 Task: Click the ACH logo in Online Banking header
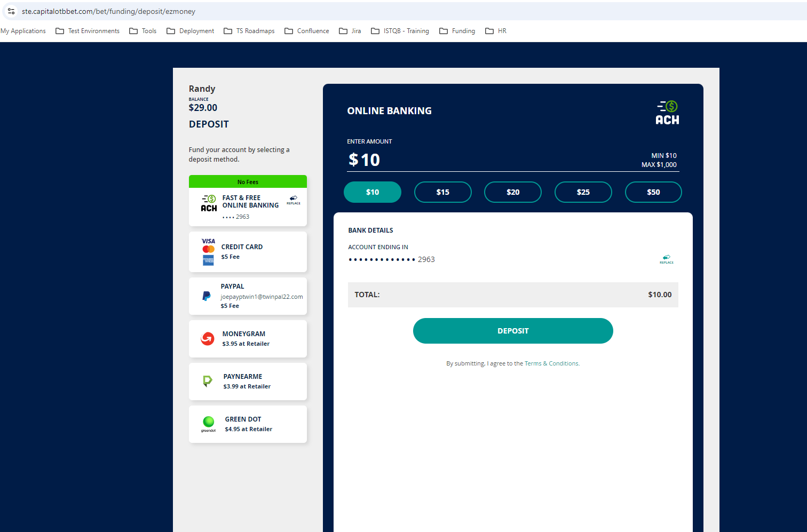667,113
